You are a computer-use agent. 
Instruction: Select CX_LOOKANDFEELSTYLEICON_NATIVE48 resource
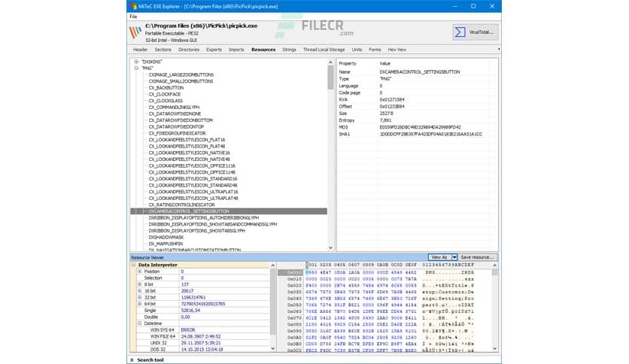click(x=189, y=159)
